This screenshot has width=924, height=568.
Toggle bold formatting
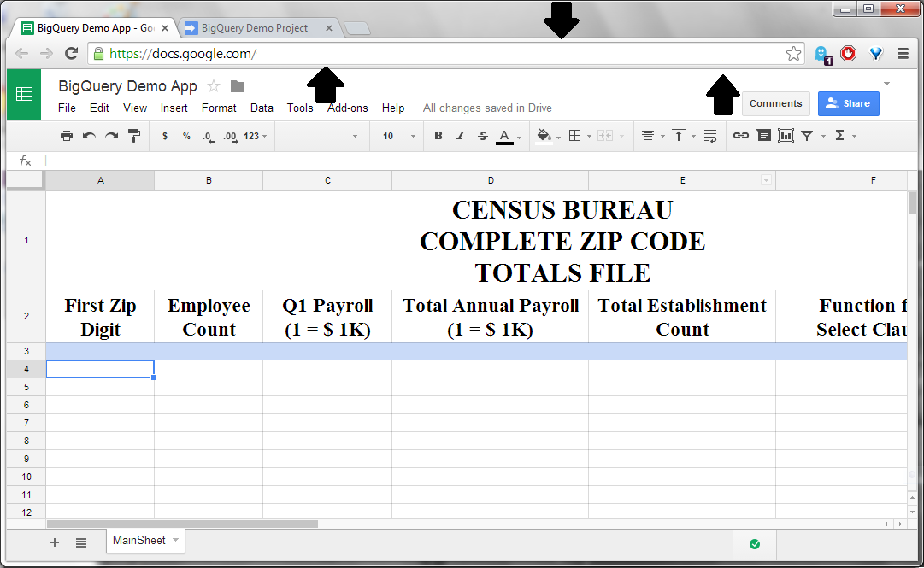click(438, 135)
